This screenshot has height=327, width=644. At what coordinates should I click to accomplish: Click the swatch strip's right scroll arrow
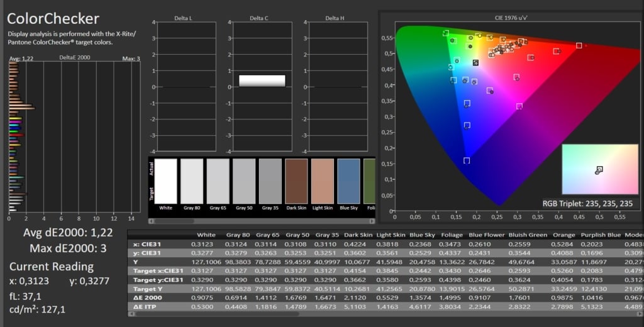click(x=372, y=221)
